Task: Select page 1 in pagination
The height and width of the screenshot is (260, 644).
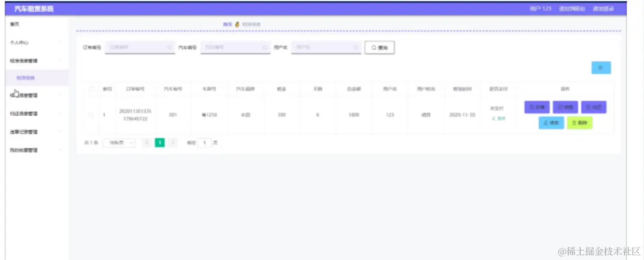Action: 160,142
